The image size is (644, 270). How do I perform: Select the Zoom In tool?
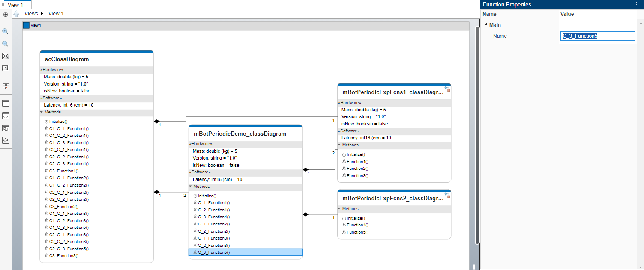(x=6, y=31)
